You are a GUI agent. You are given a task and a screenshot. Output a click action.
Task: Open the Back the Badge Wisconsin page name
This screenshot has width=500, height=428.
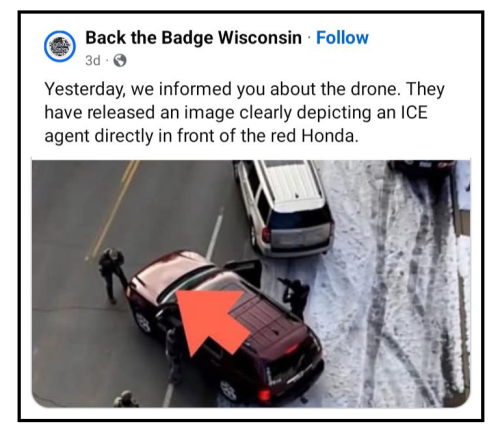pos(193,38)
